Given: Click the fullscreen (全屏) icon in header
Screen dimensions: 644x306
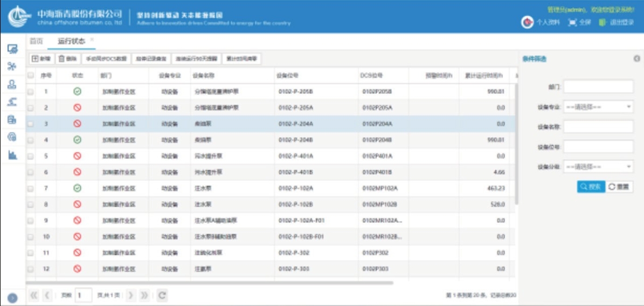Looking at the screenshot, I should click(x=572, y=23).
